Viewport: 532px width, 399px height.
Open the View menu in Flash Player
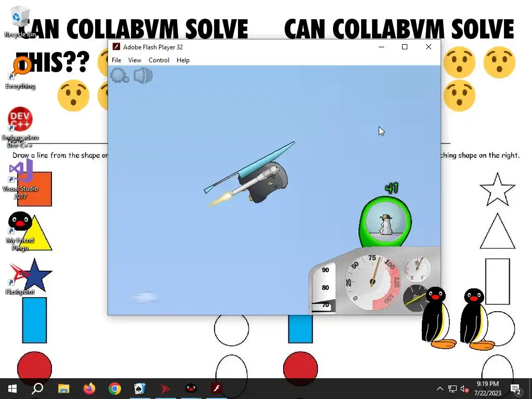(x=135, y=60)
